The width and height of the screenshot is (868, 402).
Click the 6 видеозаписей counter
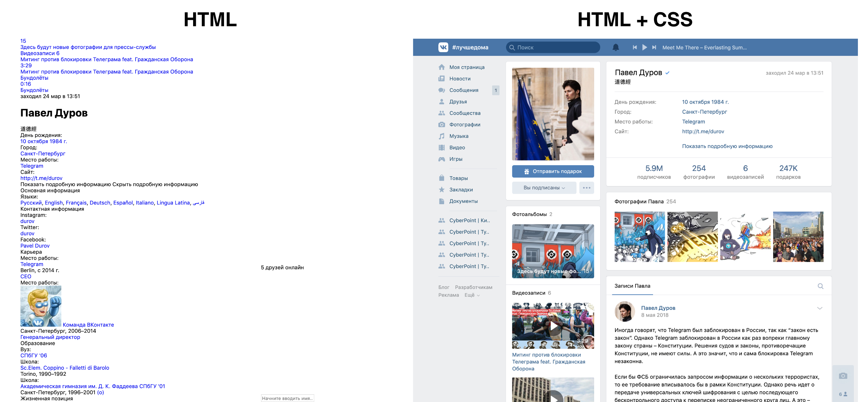click(x=745, y=172)
